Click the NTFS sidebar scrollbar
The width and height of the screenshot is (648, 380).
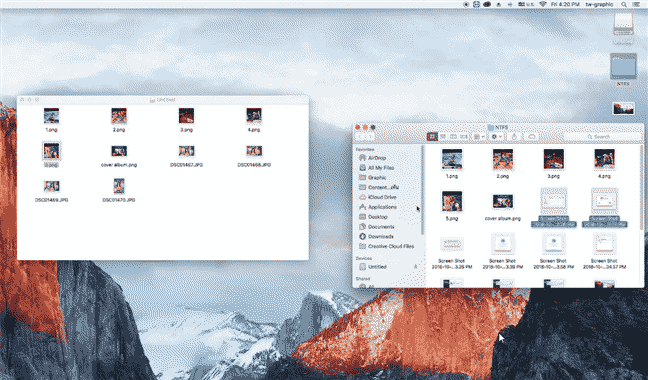(423, 190)
